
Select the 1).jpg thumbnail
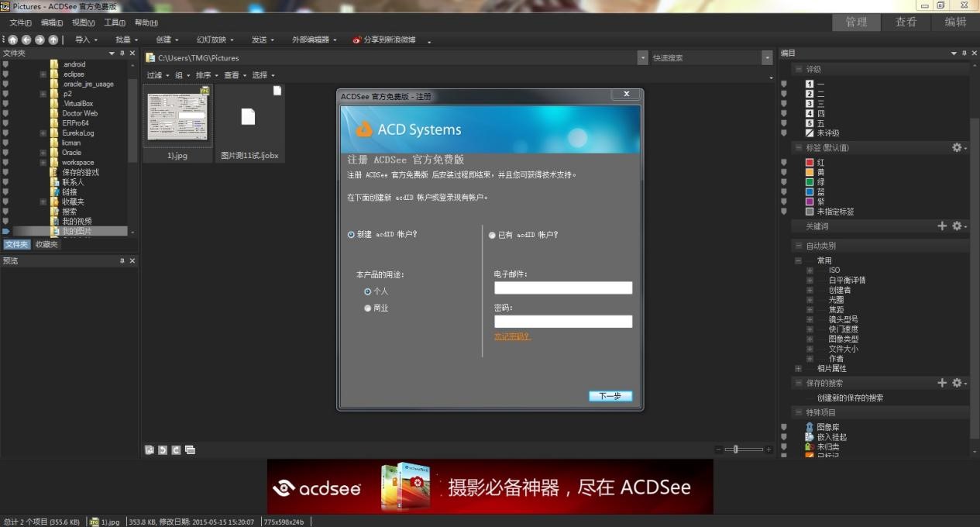[177, 116]
